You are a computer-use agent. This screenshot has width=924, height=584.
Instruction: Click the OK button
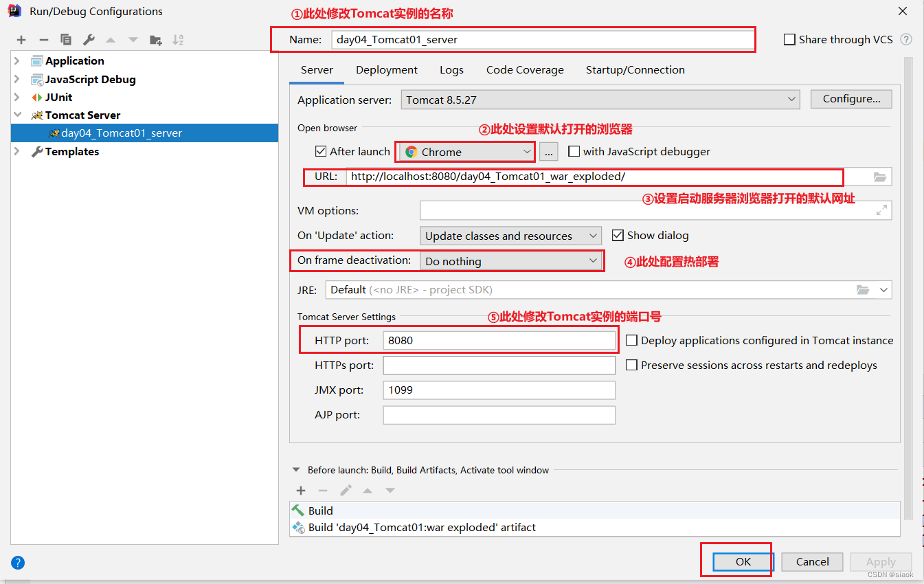click(743, 561)
